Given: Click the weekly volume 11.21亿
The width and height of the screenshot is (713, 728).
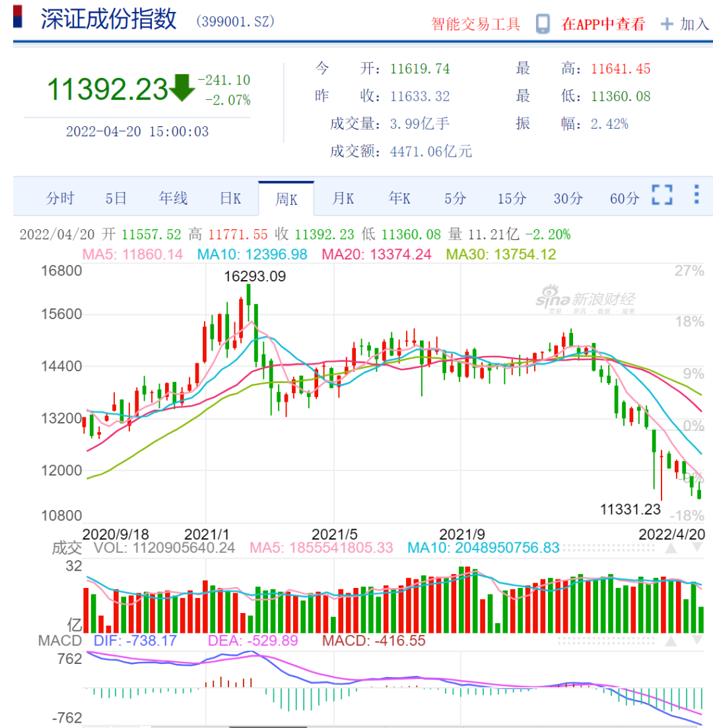Looking at the screenshot, I should click(x=494, y=235).
